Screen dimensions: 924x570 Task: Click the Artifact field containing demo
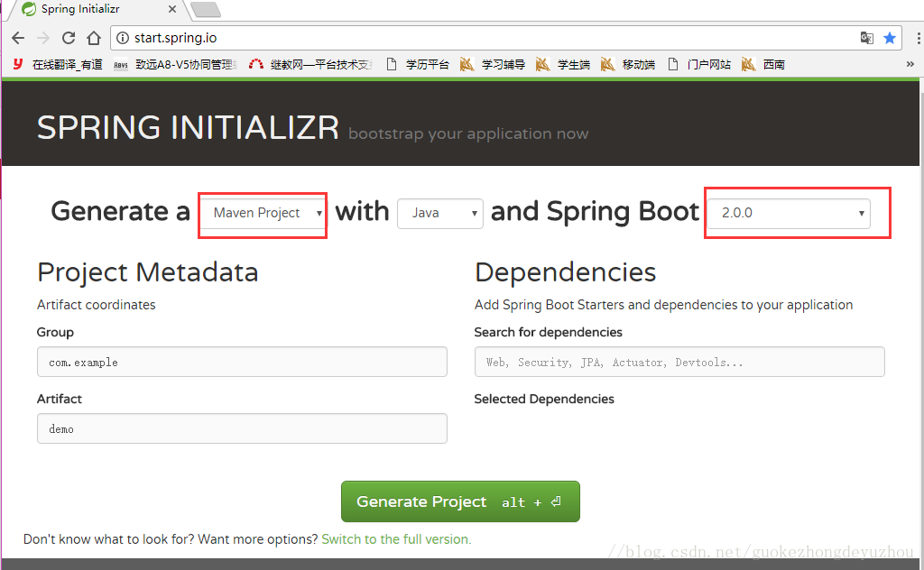pos(242,428)
